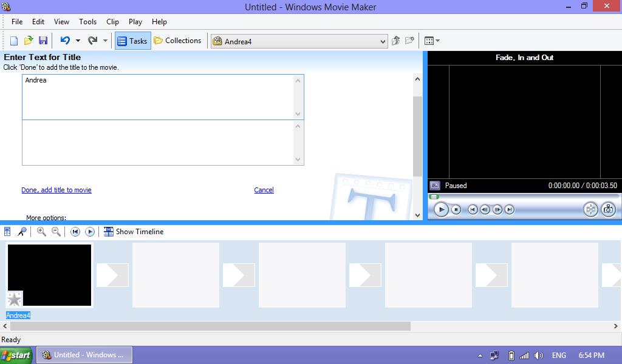Cancel the title entry
622x364 pixels.
(264, 190)
